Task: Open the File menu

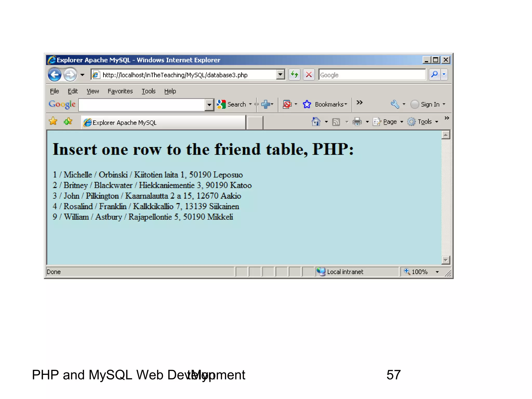Action: coord(55,91)
